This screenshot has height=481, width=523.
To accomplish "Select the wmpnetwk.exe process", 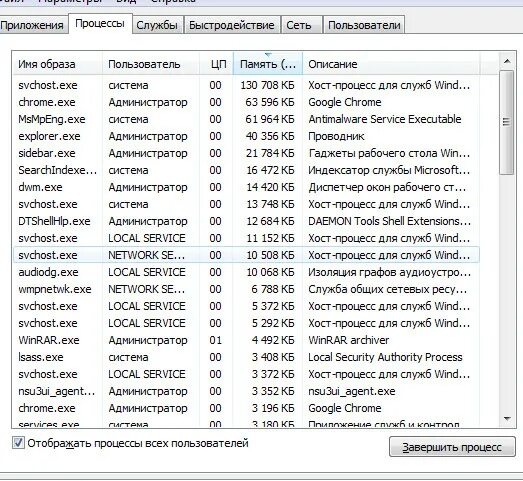I will (x=246, y=290).
